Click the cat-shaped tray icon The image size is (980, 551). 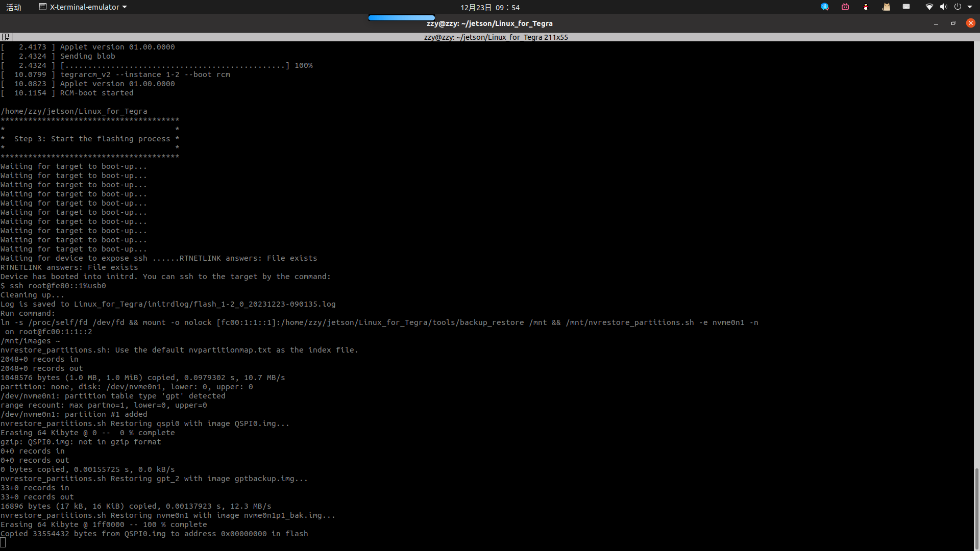[x=886, y=7]
